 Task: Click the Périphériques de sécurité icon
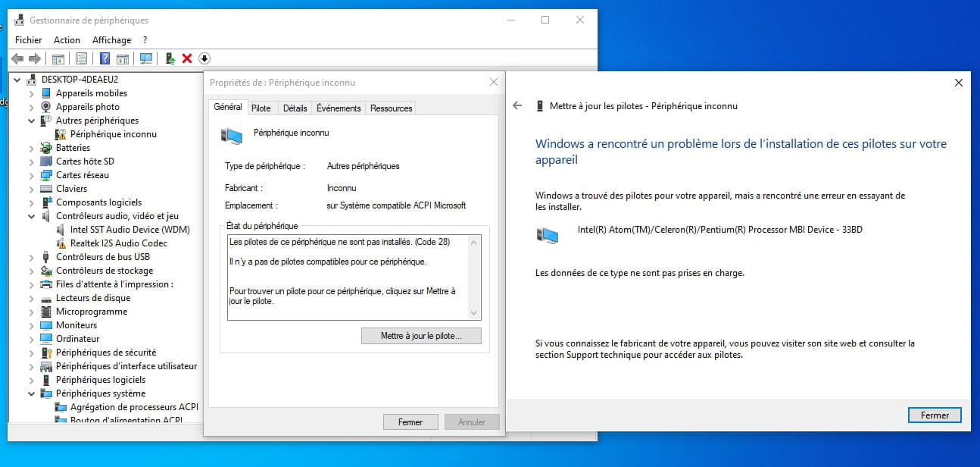(x=46, y=353)
